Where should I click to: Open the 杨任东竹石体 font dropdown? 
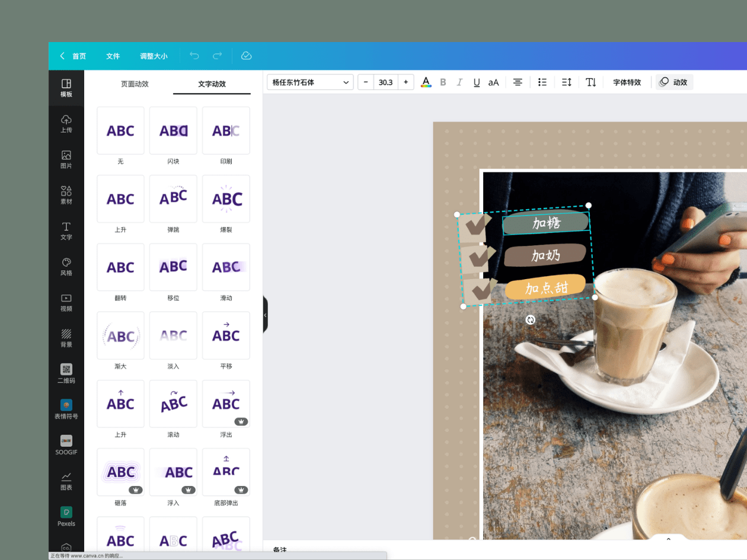point(310,82)
